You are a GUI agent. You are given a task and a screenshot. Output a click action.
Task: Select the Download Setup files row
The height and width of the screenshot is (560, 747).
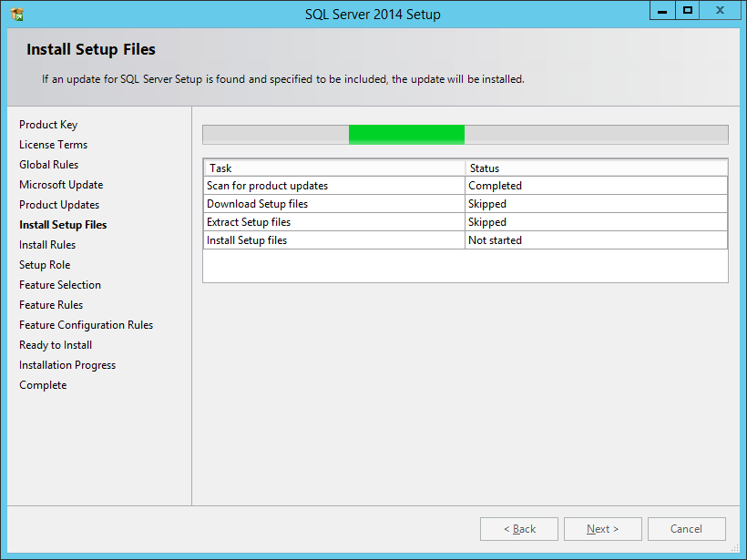pos(257,204)
